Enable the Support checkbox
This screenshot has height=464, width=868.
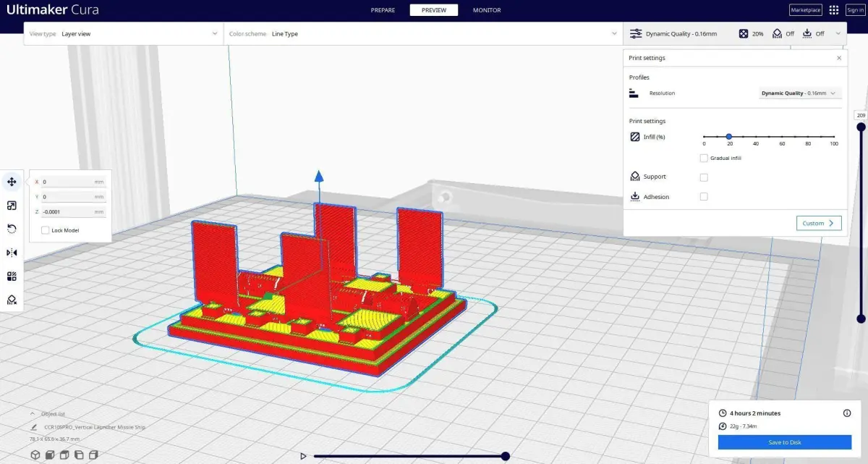coord(704,177)
